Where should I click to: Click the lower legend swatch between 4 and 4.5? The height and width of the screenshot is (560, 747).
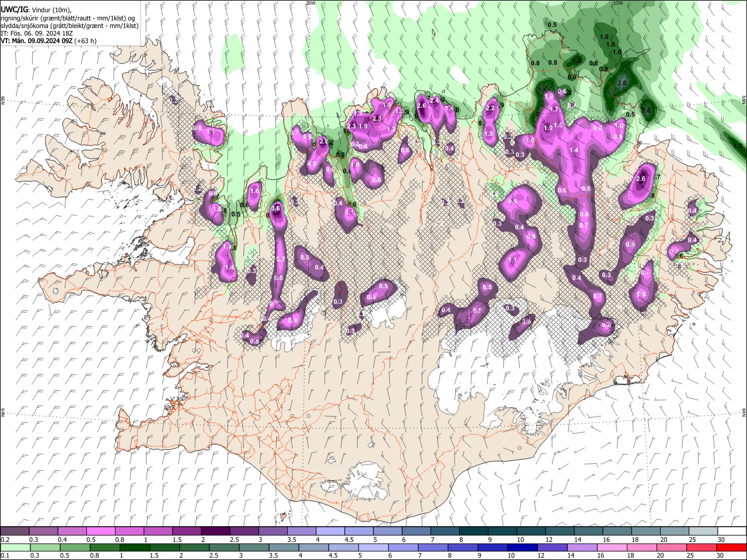point(313,547)
